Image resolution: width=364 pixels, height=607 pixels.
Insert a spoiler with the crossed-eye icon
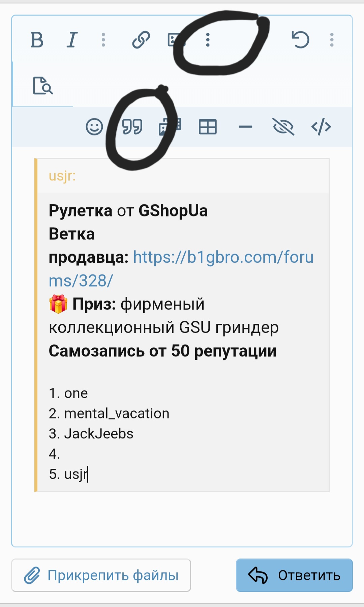[x=283, y=127]
